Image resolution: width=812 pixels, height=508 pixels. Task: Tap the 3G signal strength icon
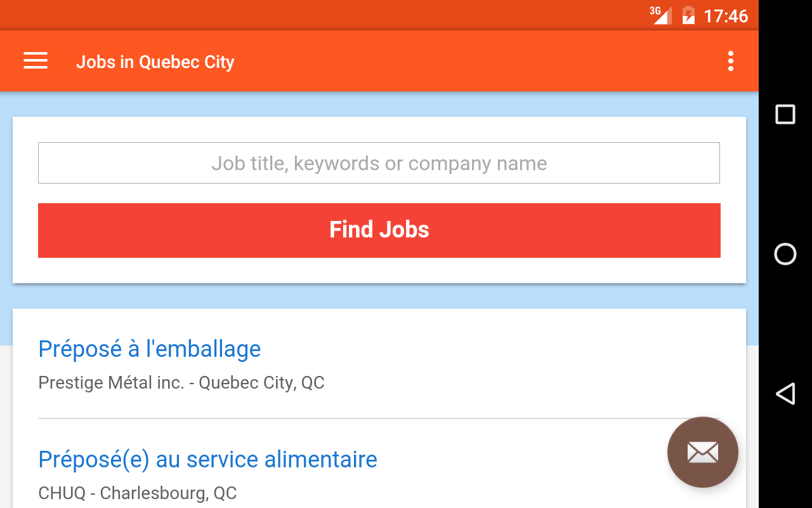(x=660, y=15)
